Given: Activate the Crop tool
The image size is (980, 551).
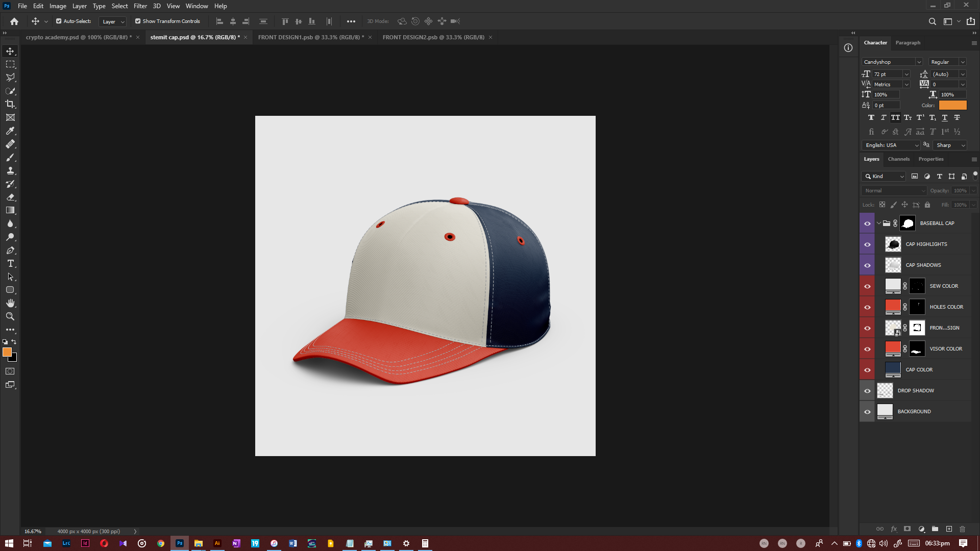Looking at the screenshot, I should pyautogui.click(x=10, y=104).
